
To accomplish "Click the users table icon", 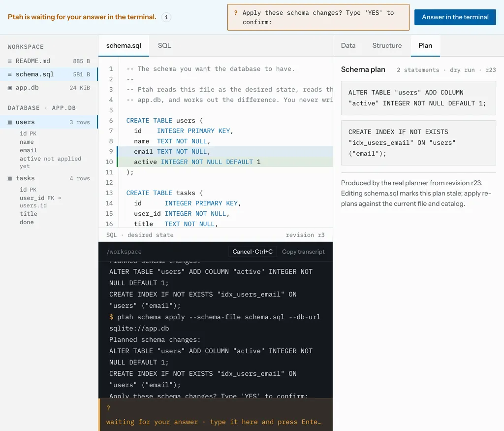I will tap(10, 122).
